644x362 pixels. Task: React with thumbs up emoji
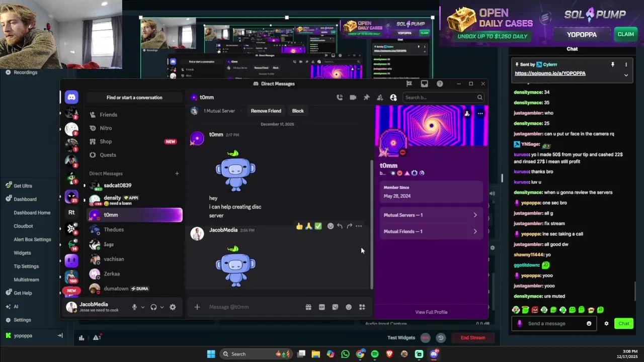(300, 226)
